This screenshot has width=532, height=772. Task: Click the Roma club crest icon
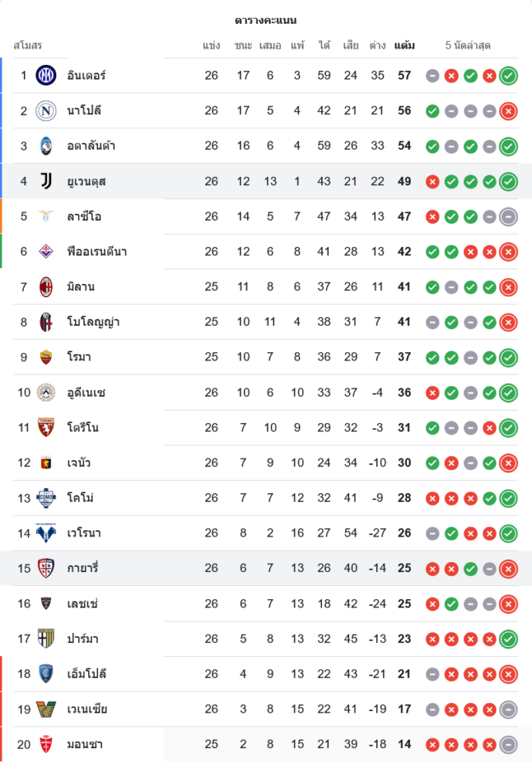[46, 357]
